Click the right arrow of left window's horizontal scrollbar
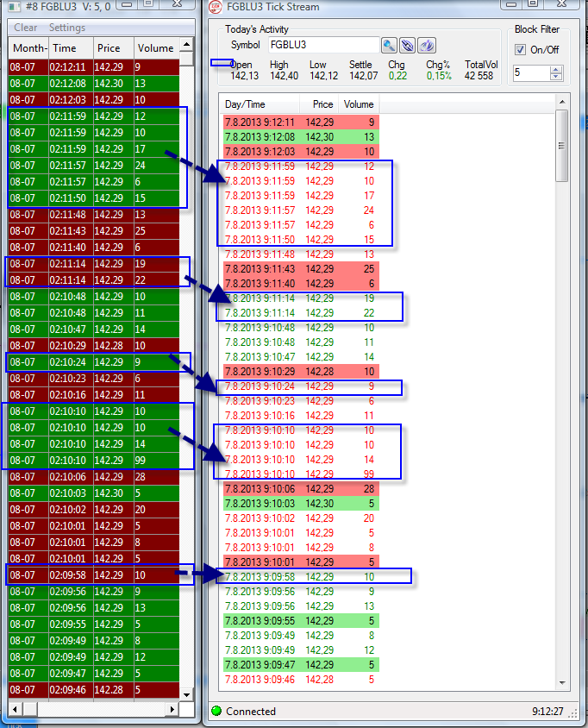 pyautogui.click(x=172, y=709)
